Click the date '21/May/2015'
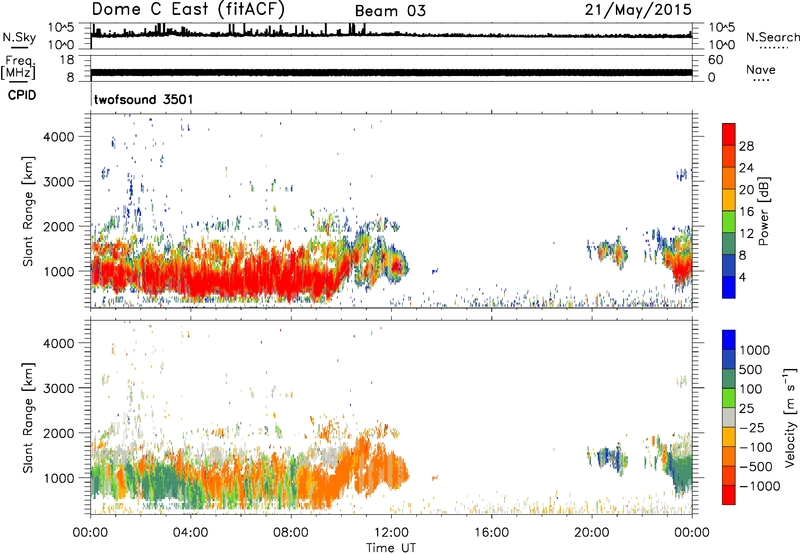 click(x=638, y=10)
